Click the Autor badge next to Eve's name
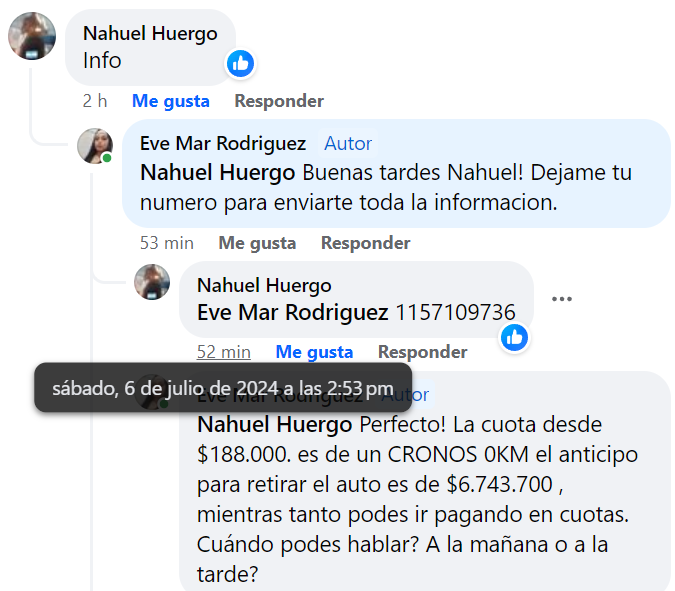Screen dimensions: 675x591 pos(348,143)
